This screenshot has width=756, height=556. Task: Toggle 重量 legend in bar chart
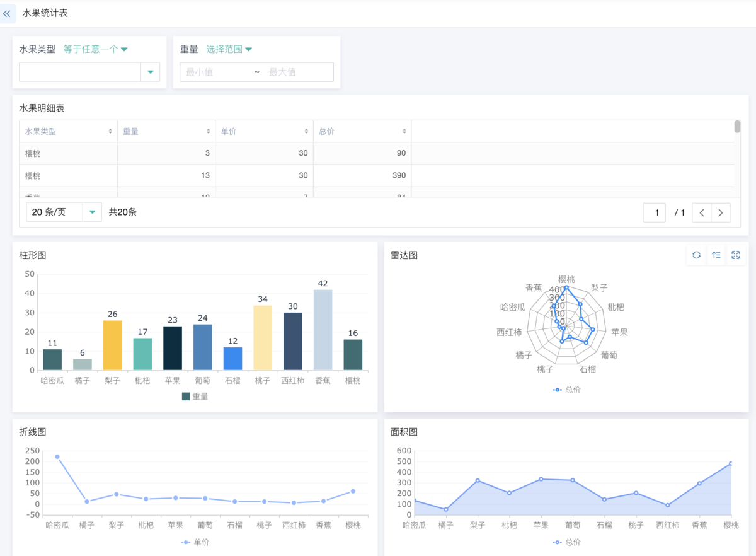tap(195, 397)
